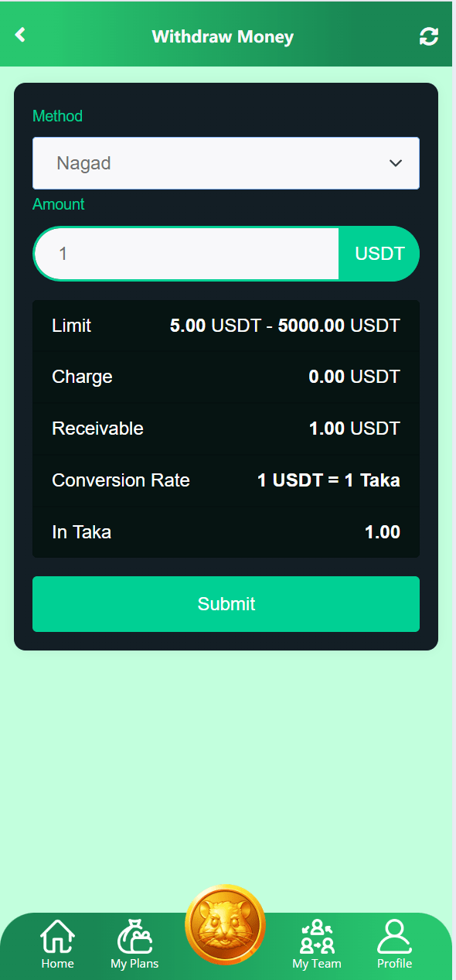The height and width of the screenshot is (980, 456).
Task: Click the Limit row in the summary
Action: point(226,326)
